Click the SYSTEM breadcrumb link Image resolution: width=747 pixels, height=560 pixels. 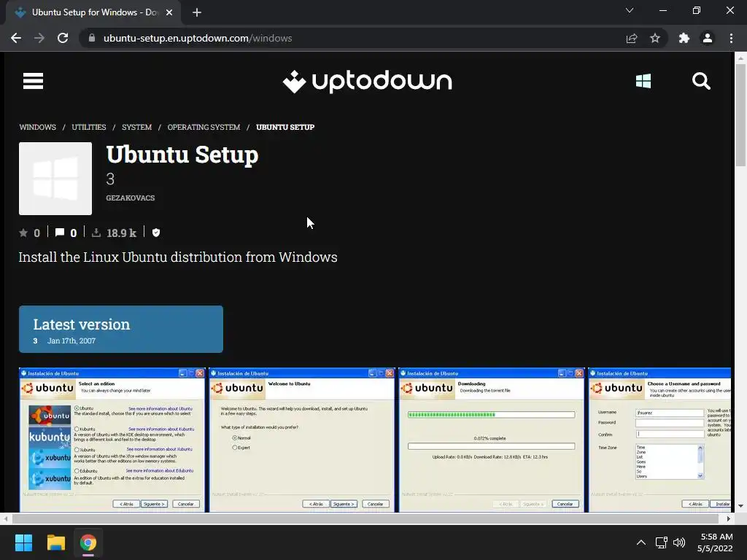[x=136, y=127]
